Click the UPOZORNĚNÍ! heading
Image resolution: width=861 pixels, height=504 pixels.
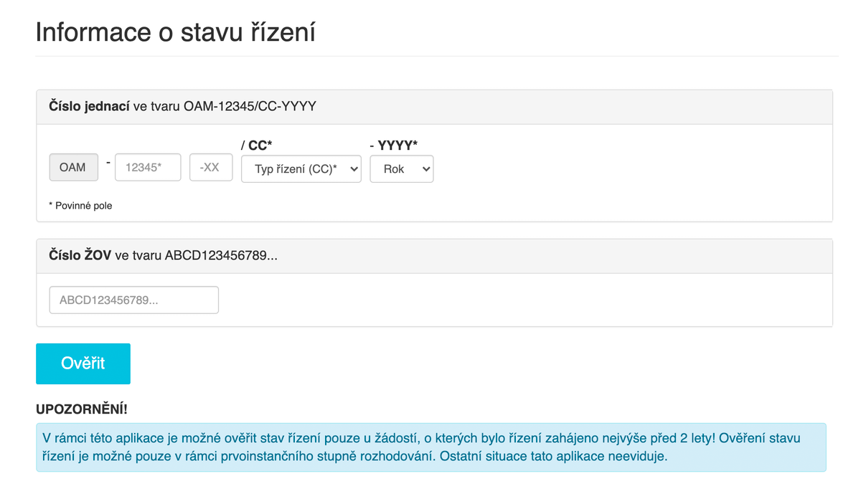click(x=82, y=409)
